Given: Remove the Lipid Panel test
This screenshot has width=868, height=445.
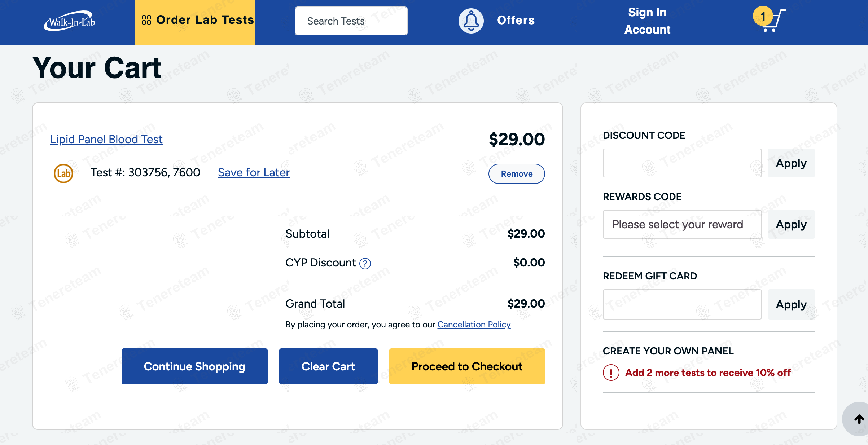Looking at the screenshot, I should 516,174.
